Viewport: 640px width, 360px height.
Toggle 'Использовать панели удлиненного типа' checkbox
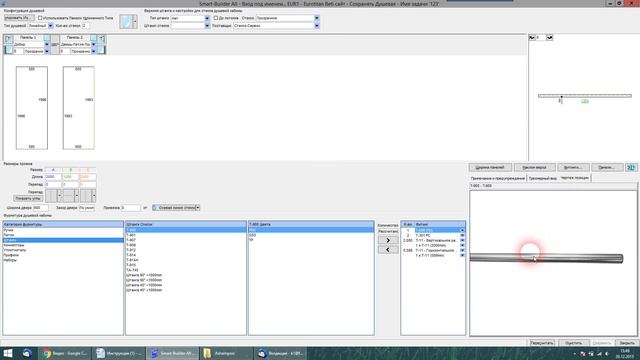tap(40, 18)
